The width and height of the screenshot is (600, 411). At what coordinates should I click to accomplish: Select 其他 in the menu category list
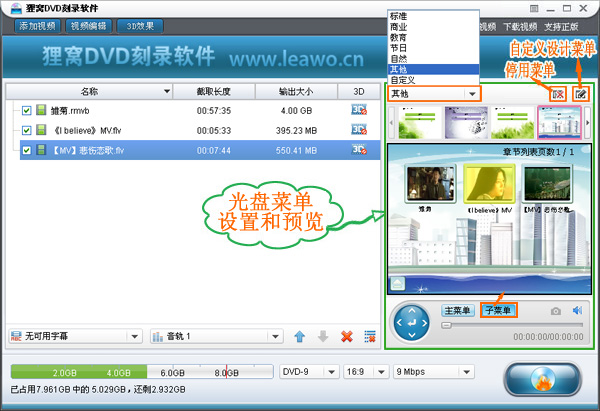(x=433, y=69)
